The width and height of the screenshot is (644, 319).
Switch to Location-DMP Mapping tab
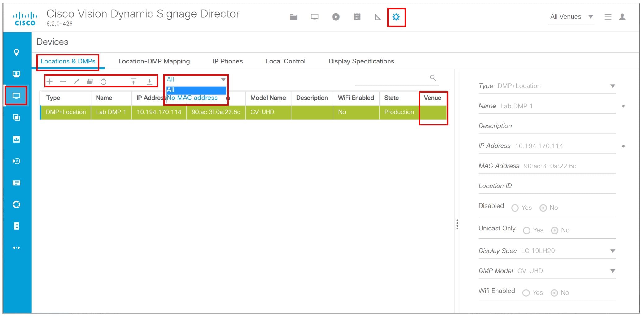(x=154, y=61)
